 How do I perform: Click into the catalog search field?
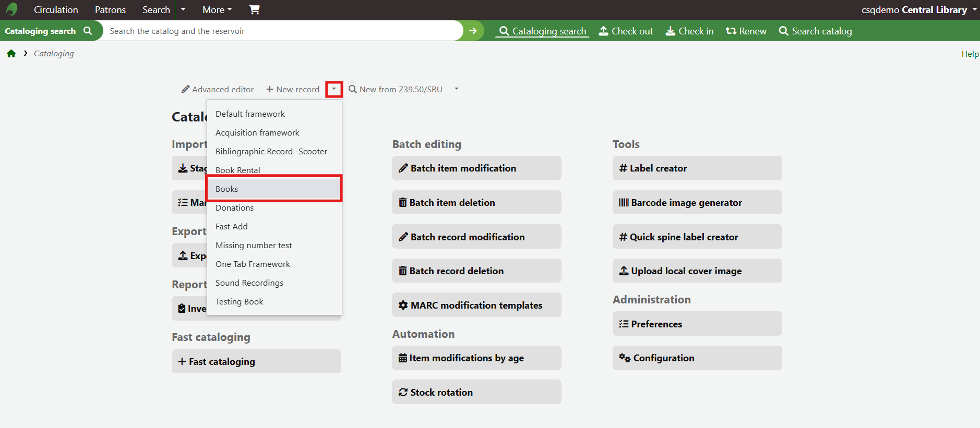(282, 31)
